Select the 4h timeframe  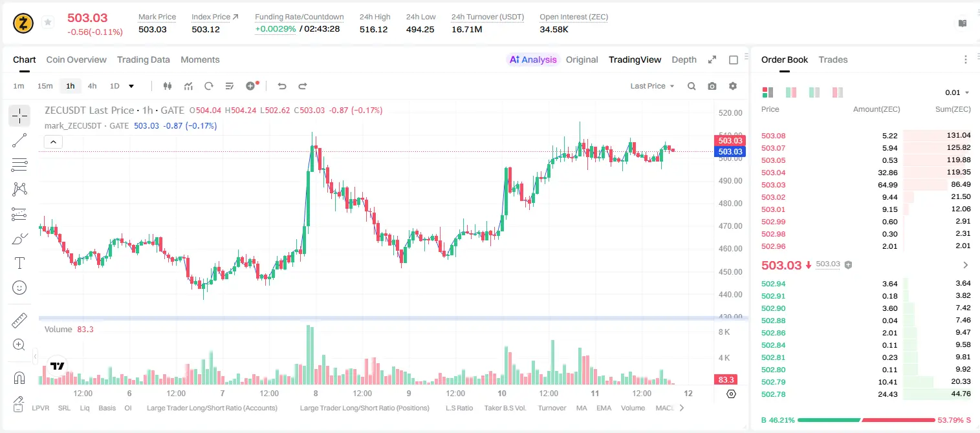click(x=92, y=86)
